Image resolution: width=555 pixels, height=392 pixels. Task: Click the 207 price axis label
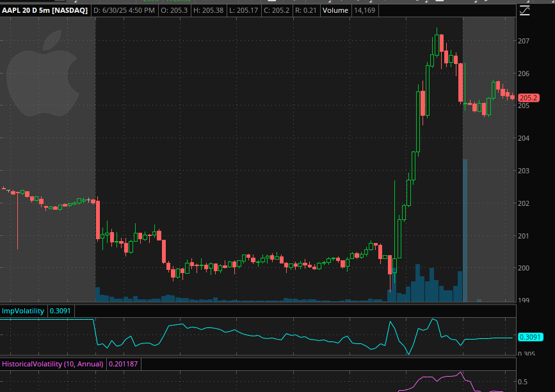(x=524, y=41)
